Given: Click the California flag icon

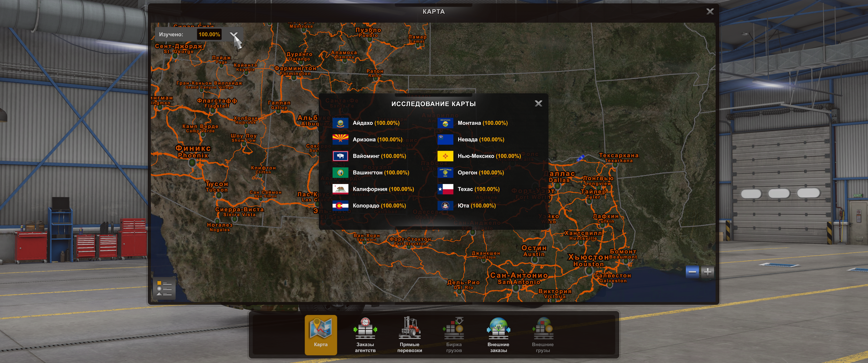Looking at the screenshot, I should (x=340, y=189).
